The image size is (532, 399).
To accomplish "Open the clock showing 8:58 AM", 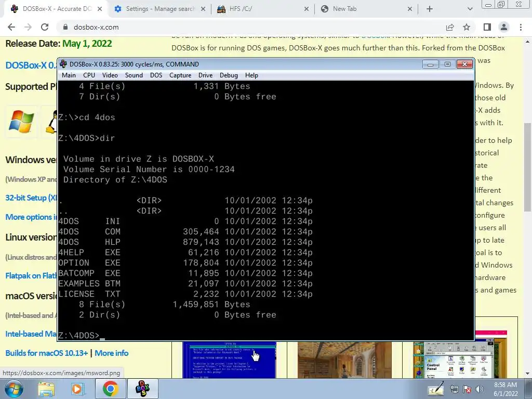I will (506, 389).
